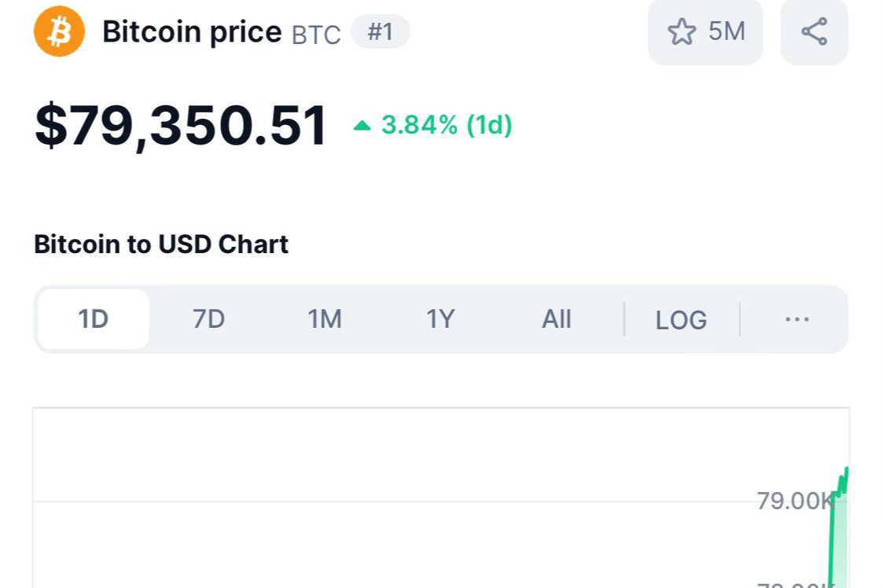883x588 pixels.
Task: Select the All timeframe tab
Action: point(556,318)
